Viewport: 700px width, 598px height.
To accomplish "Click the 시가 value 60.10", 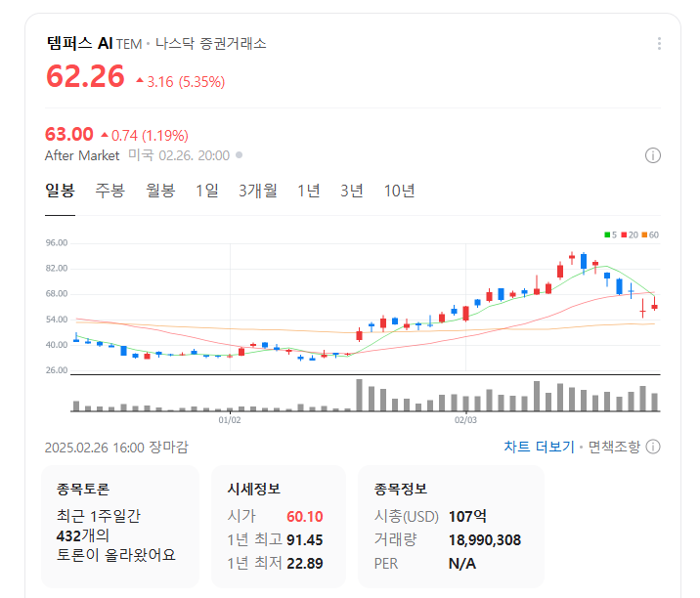I will click(304, 516).
